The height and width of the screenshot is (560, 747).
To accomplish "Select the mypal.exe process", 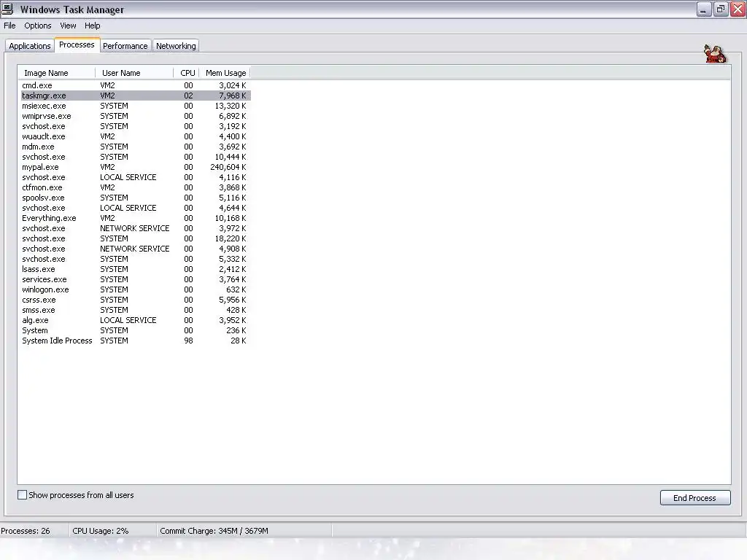I will (x=135, y=167).
